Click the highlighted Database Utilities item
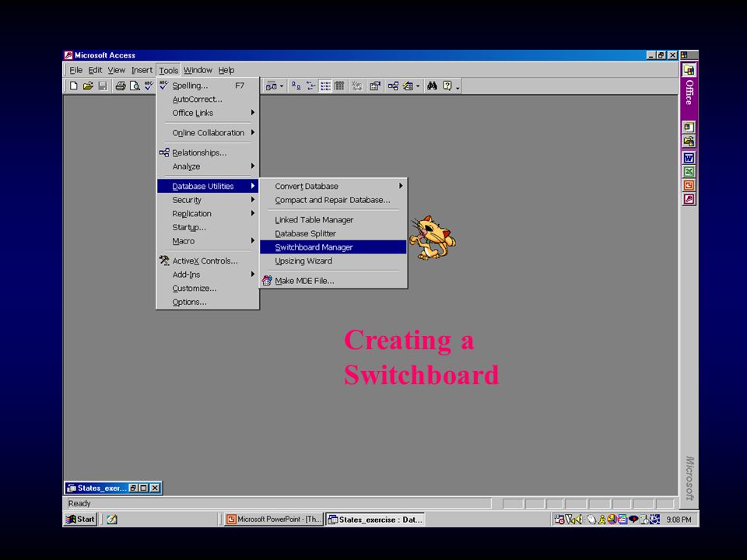This screenshot has width=747, height=560. [208, 186]
